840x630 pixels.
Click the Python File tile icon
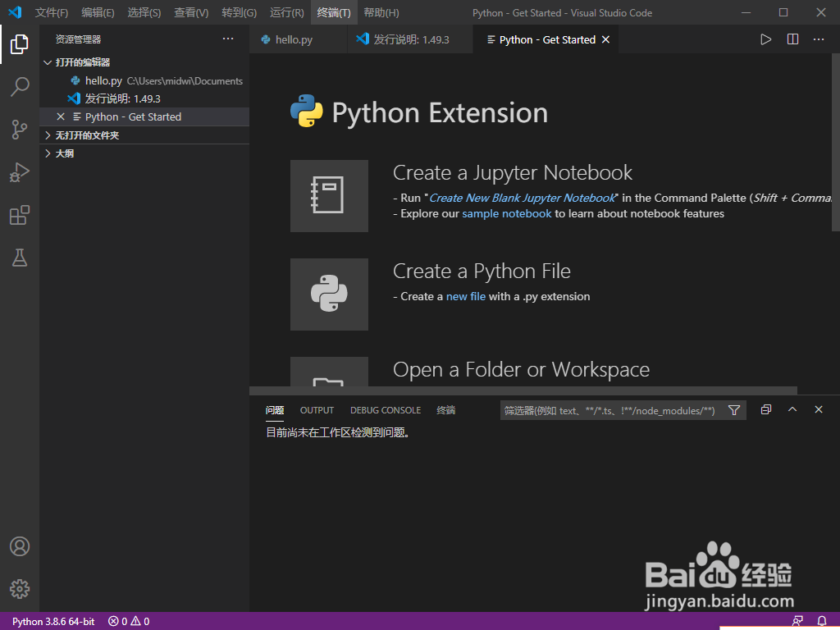click(329, 294)
